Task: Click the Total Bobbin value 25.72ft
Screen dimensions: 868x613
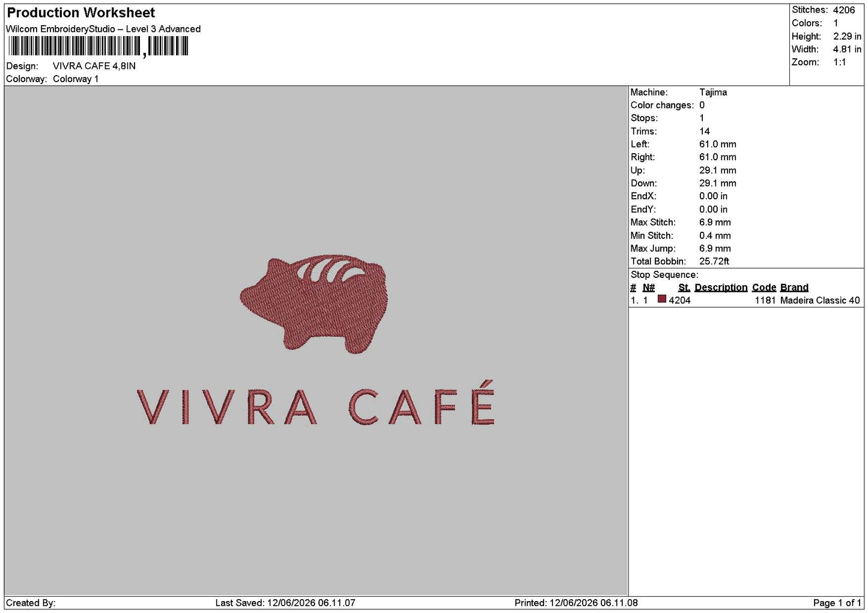Action: [x=714, y=262]
